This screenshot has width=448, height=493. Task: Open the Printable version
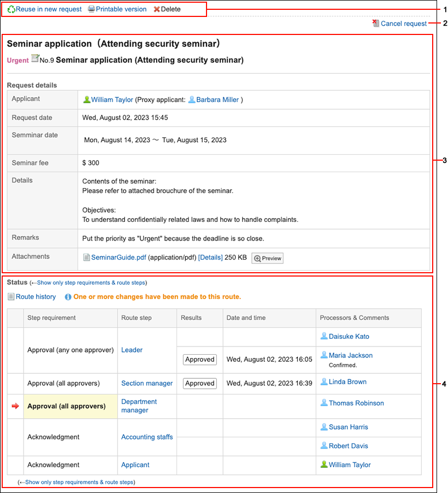tap(121, 9)
